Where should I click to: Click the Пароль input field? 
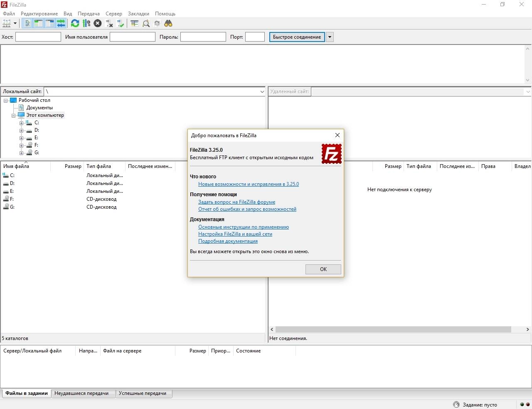point(203,37)
